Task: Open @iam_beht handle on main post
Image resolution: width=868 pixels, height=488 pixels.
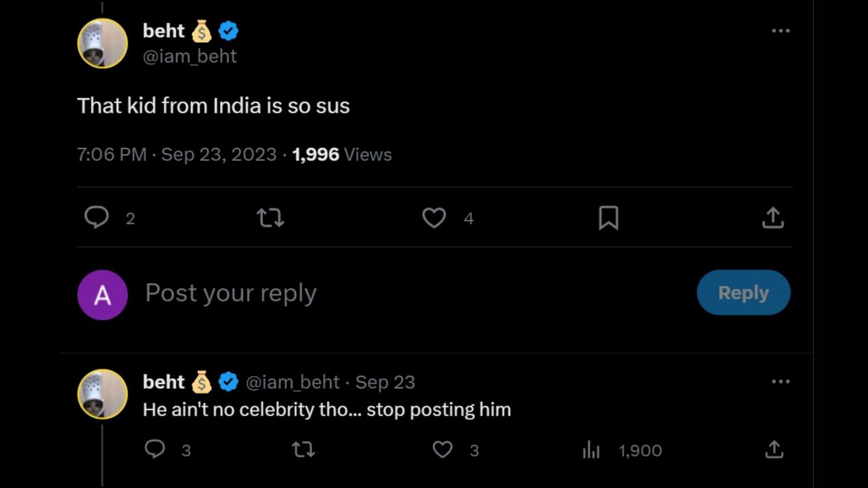Action: point(190,56)
